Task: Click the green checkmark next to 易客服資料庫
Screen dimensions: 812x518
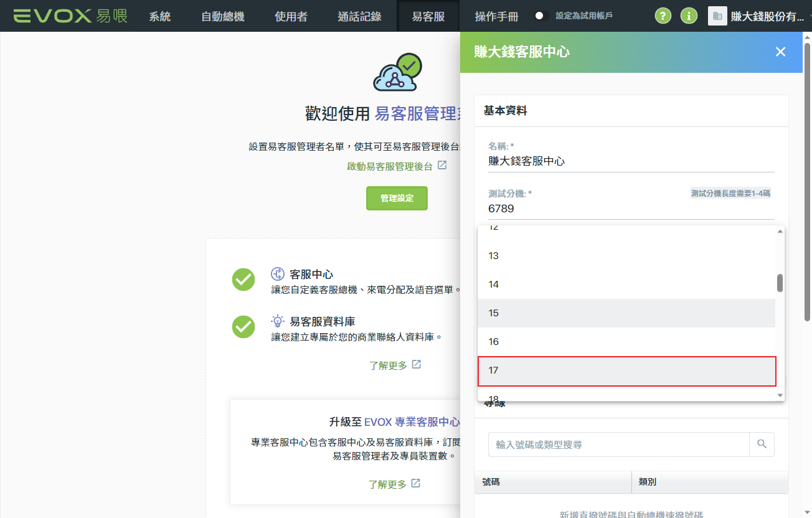Action: (243, 327)
